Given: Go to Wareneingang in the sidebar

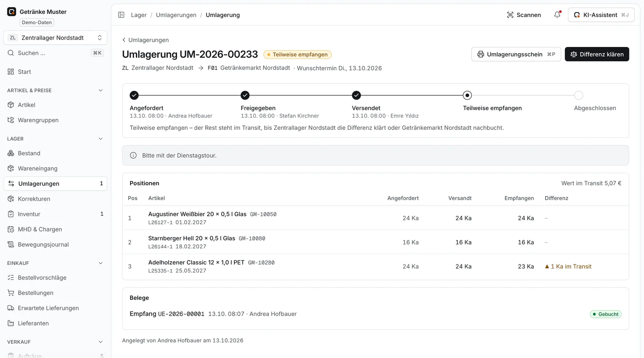Looking at the screenshot, I should (55, 168).
